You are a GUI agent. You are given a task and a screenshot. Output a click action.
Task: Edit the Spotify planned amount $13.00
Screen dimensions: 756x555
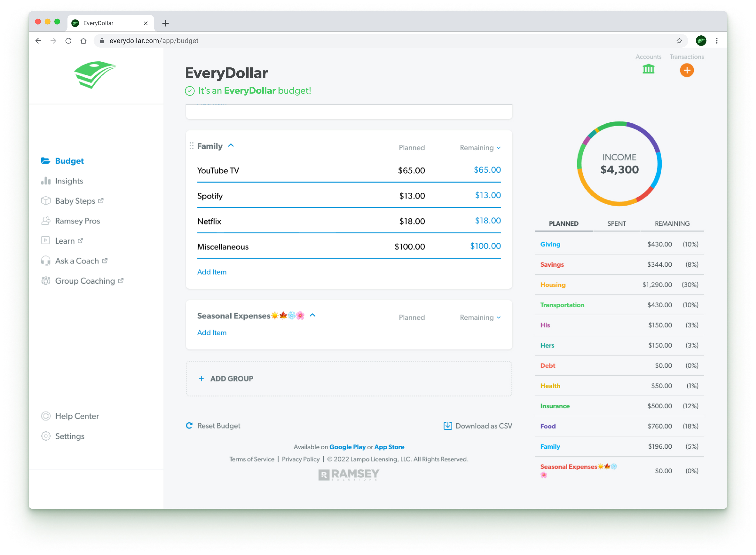tap(412, 196)
